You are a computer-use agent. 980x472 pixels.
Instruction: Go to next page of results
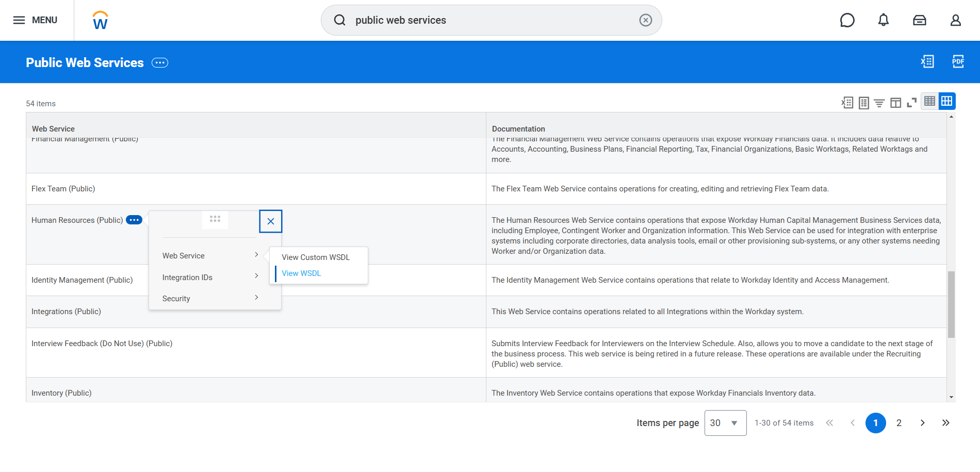pos(922,423)
